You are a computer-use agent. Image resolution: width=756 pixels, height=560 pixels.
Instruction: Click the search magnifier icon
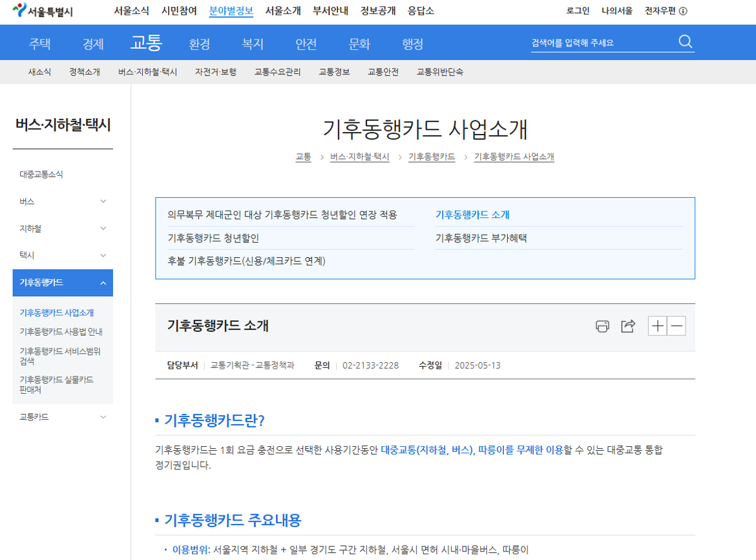(x=685, y=42)
